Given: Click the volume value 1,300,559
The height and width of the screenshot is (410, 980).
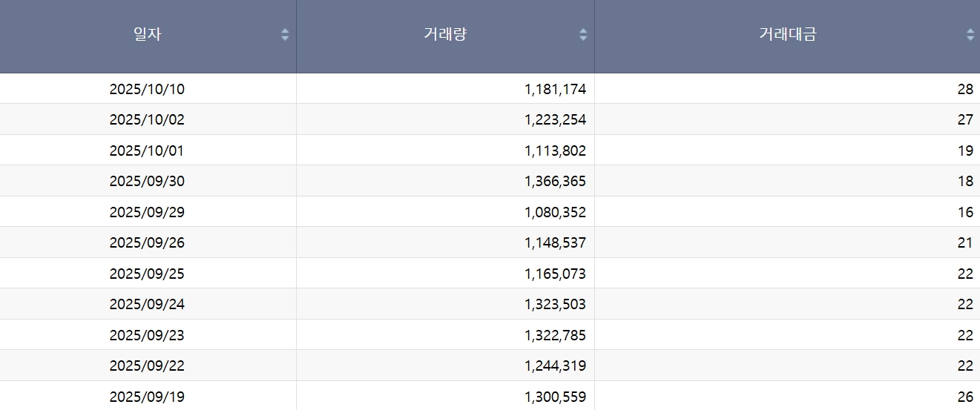Looking at the screenshot, I should 555,397.
